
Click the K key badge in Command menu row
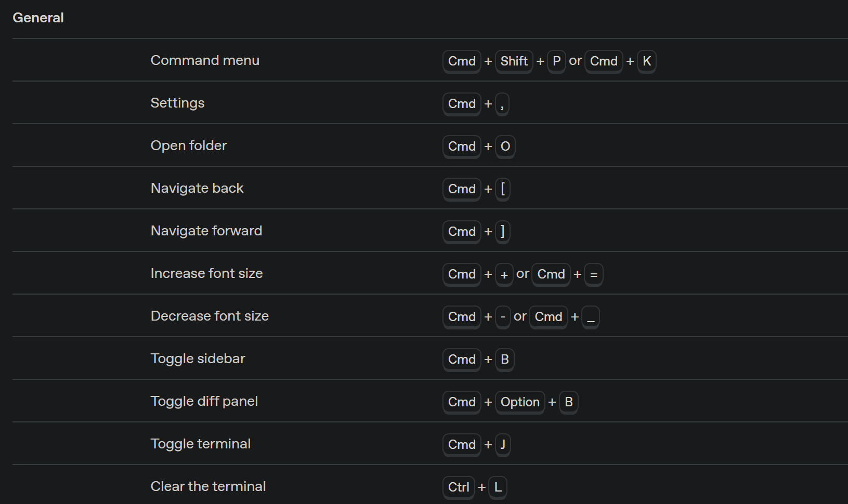pos(647,61)
